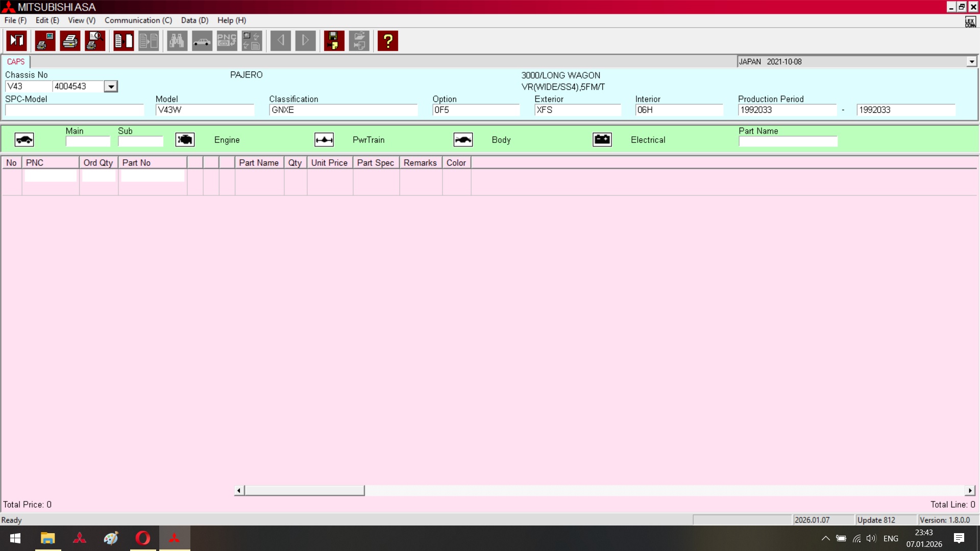The width and height of the screenshot is (980, 551).
Task: Open the Data (D) menu
Action: pyautogui.click(x=194, y=20)
